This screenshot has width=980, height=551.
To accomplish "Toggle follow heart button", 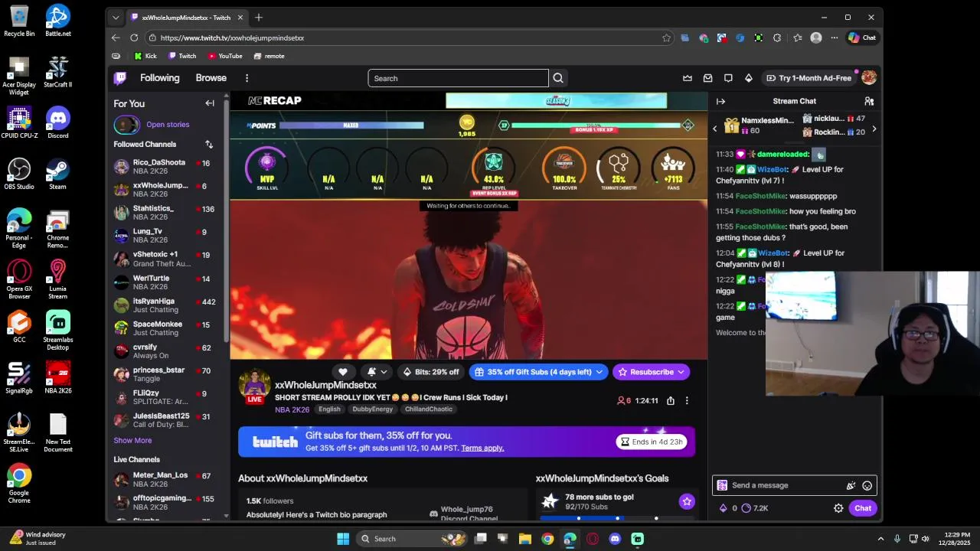I will (343, 372).
